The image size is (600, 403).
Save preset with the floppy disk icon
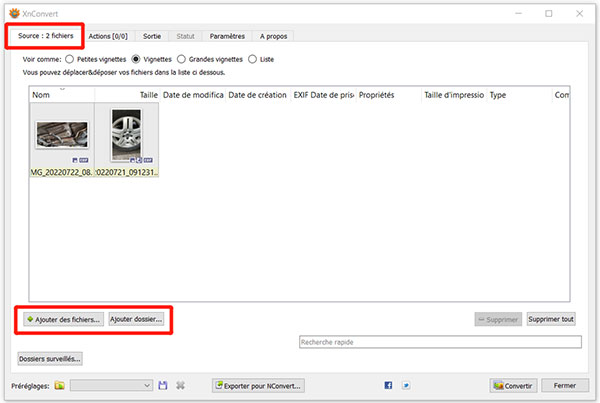[163, 385]
